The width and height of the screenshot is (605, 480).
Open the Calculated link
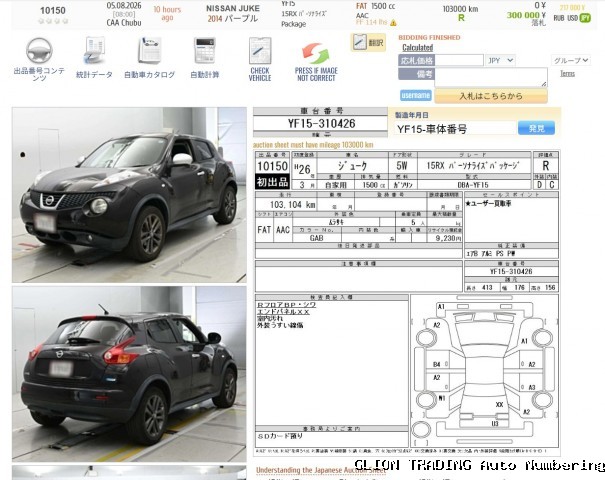point(417,47)
